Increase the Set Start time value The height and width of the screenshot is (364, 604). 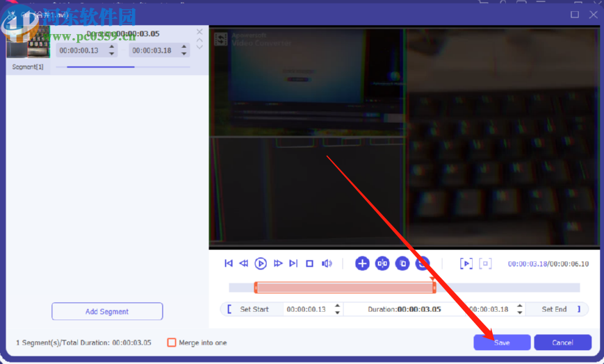[x=337, y=306]
